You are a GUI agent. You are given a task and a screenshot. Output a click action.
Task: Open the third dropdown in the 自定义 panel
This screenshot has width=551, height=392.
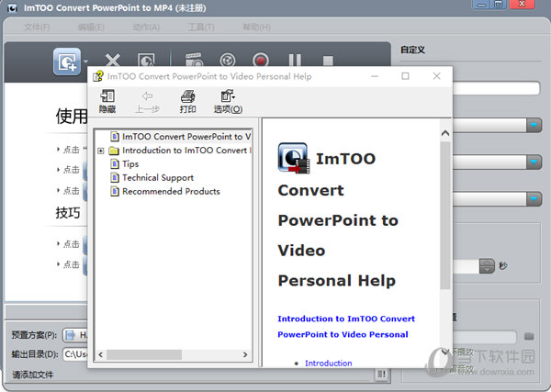pos(534,199)
